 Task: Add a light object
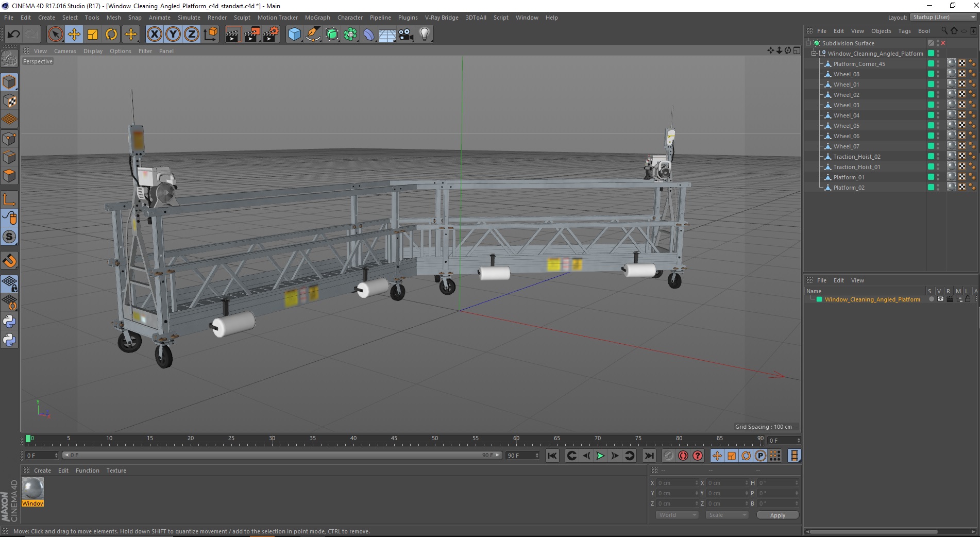point(425,35)
